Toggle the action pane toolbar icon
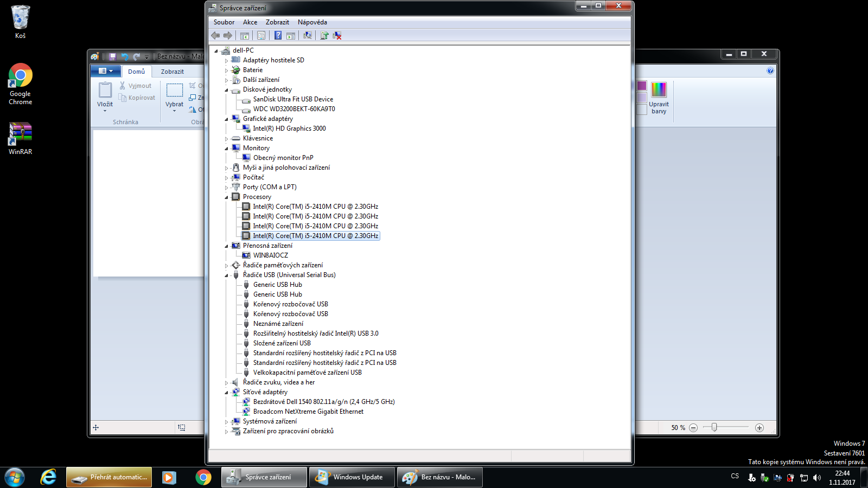The width and height of the screenshot is (868, 488). [291, 35]
